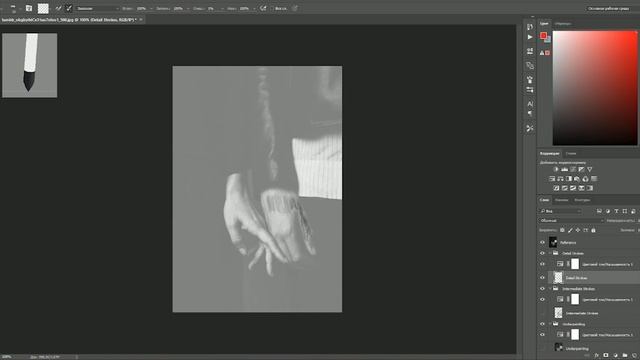Open the Brush Presets panel icon
The width and height of the screenshot is (640, 360).
[x=530, y=79]
